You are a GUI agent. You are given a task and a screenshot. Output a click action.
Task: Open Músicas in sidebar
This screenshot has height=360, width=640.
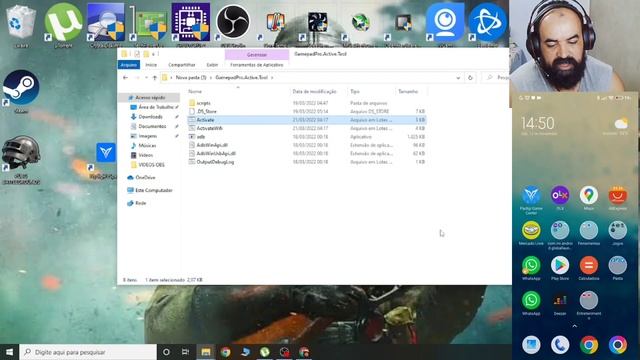coord(147,146)
